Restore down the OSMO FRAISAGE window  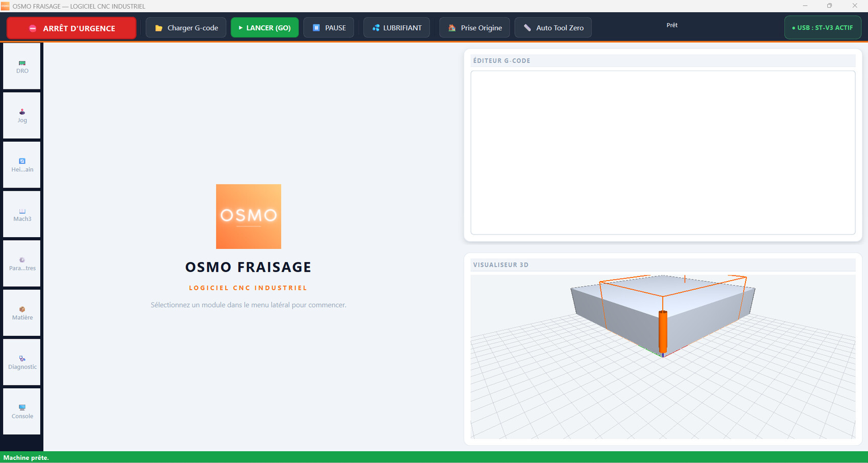(x=830, y=6)
